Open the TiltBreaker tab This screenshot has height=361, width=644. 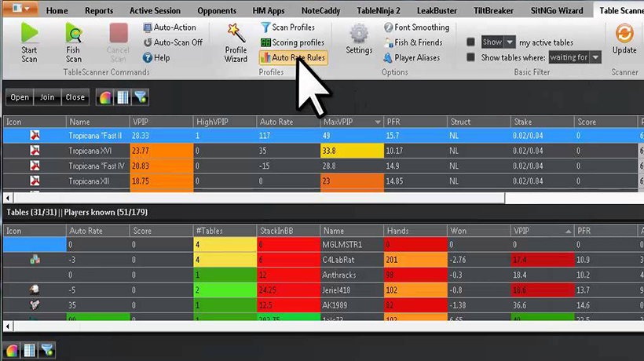click(493, 11)
